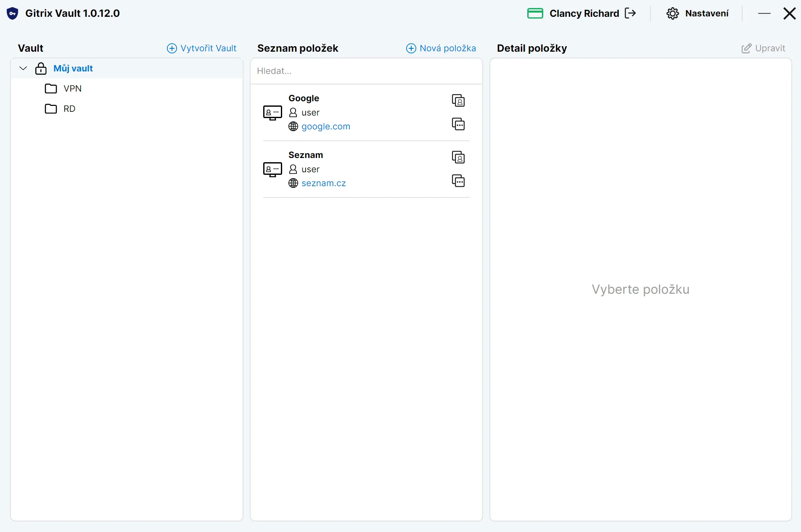This screenshot has width=801, height=532.
Task: Click the green card icon beside Clancy Richard
Action: (535, 13)
